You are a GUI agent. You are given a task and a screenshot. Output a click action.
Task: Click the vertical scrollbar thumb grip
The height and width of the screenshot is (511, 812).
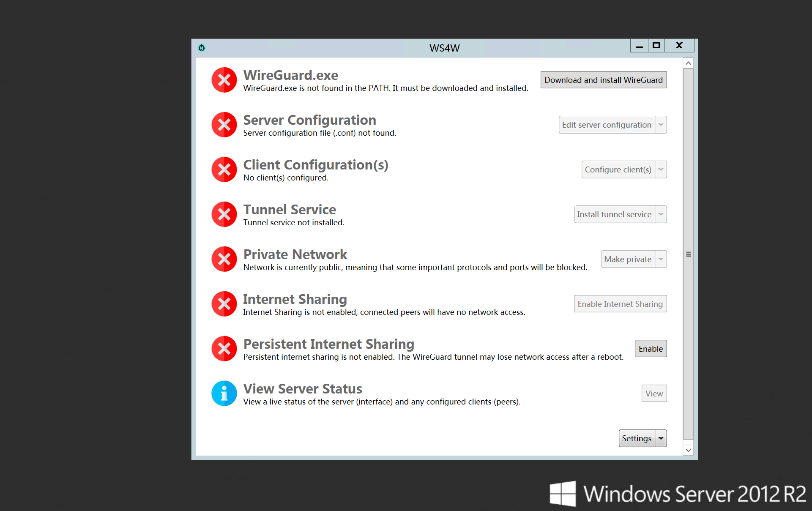click(x=688, y=254)
